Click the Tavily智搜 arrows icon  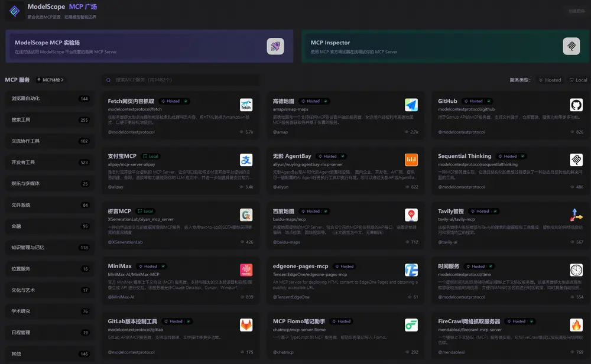click(576, 214)
